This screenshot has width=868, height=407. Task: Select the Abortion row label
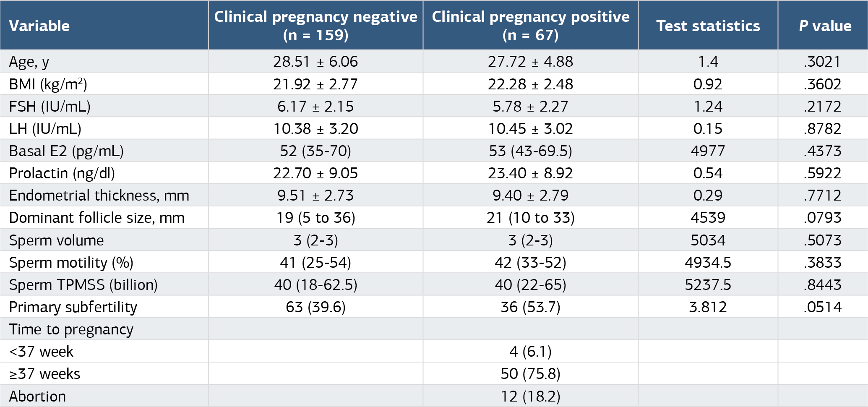point(37,397)
